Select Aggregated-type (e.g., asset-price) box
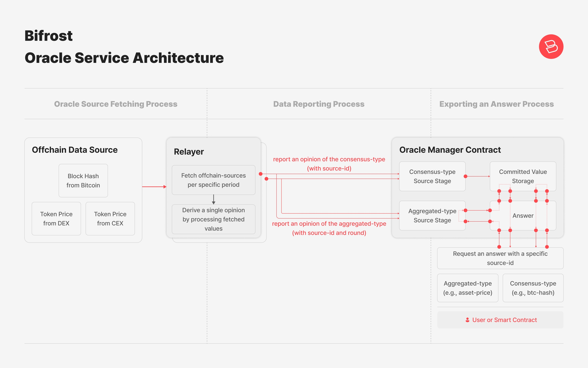This screenshot has width=588, height=368. (468, 288)
